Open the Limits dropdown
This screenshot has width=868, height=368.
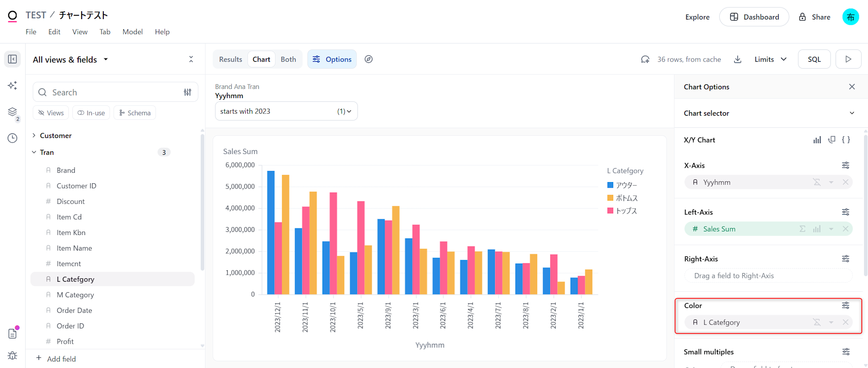(770, 59)
